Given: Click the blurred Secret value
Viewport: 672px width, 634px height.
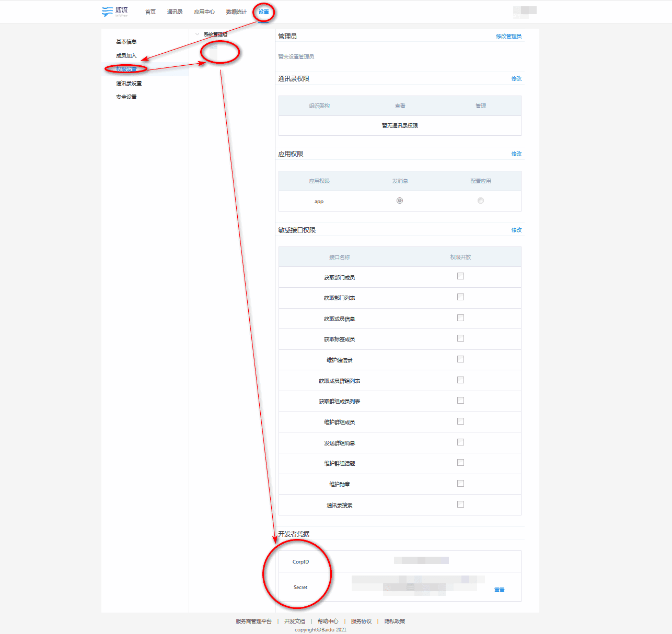Looking at the screenshot, I should 418,585.
